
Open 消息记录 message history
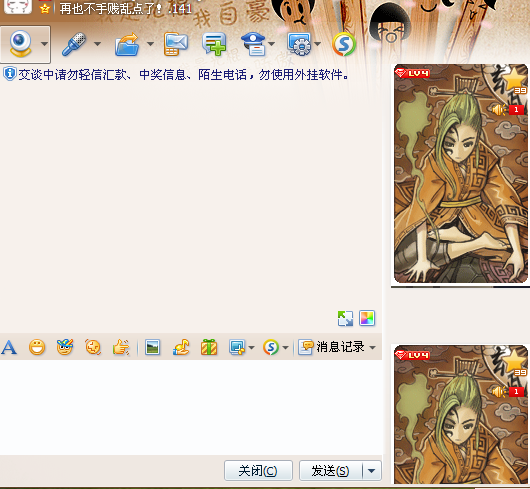pos(331,347)
